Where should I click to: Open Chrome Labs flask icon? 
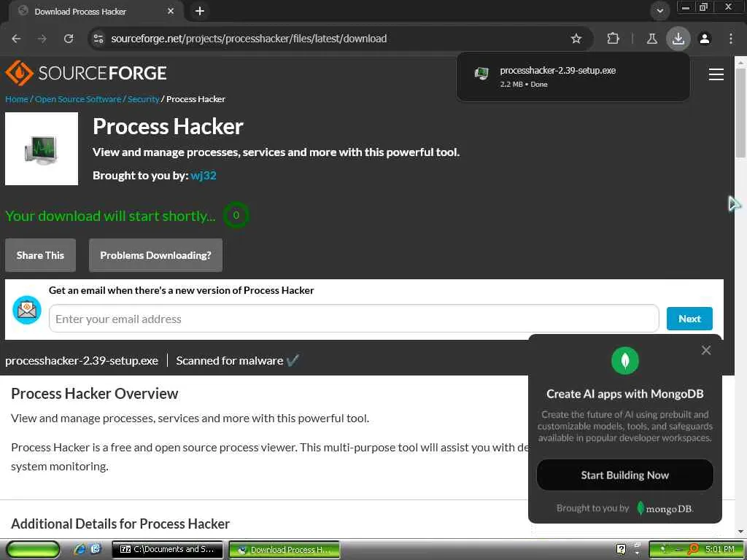pos(652,39)
